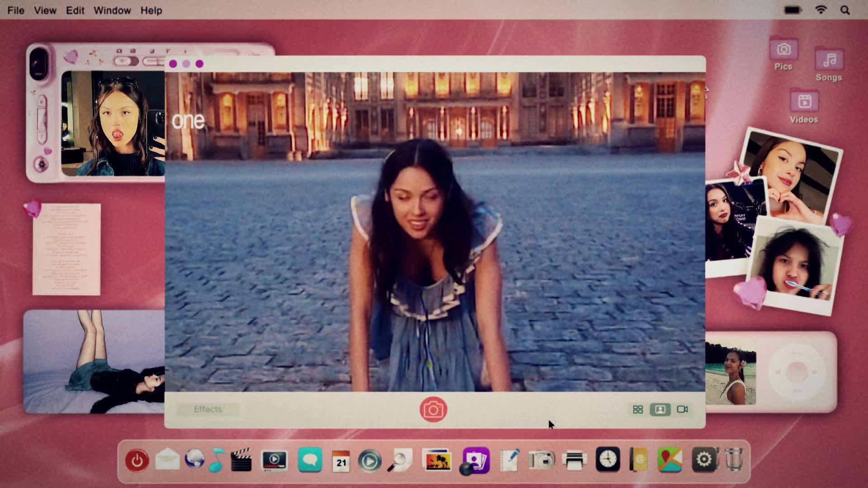Switch to four-up grid photo mode
This screenshot has width=868, height=488.
(x=638, y=409)
